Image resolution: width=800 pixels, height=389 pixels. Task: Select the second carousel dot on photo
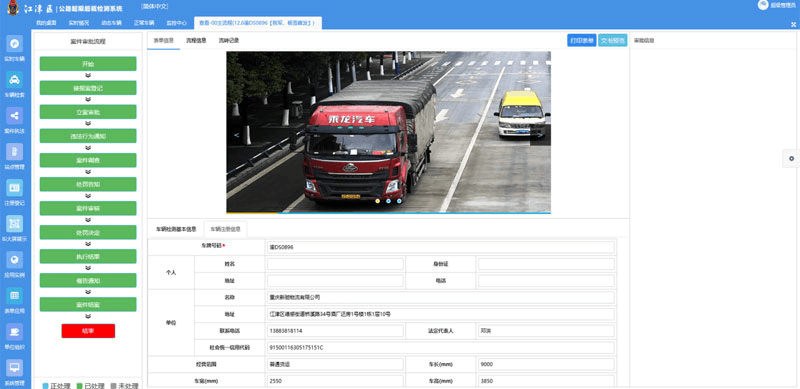[388, 201]
